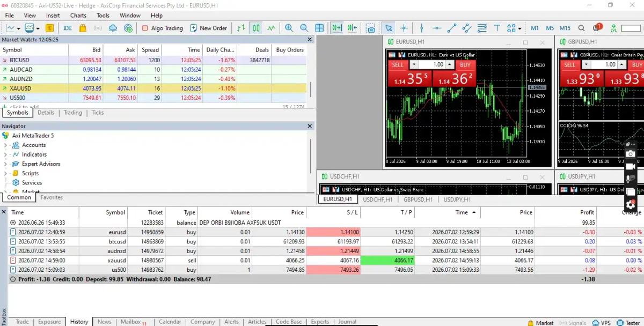Switch to the USDCHF,H1 chart tab
The height and width of the screenshot is (326, 644).
378,199
